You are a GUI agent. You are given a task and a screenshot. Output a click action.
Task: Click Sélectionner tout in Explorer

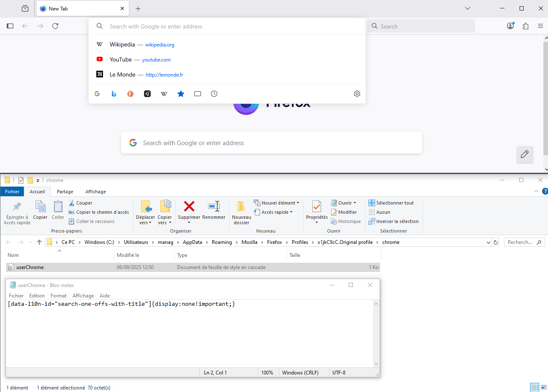tap(391, 203)
